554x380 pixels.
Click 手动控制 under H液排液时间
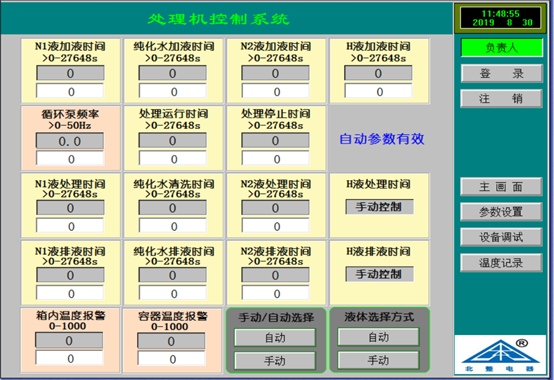[x=379, y=274]
